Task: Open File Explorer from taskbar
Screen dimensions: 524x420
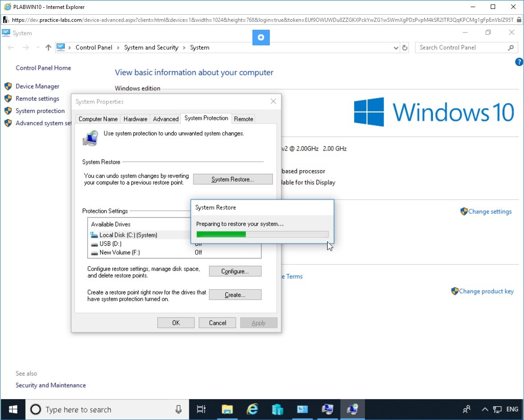Action: (x=227, y=409)
